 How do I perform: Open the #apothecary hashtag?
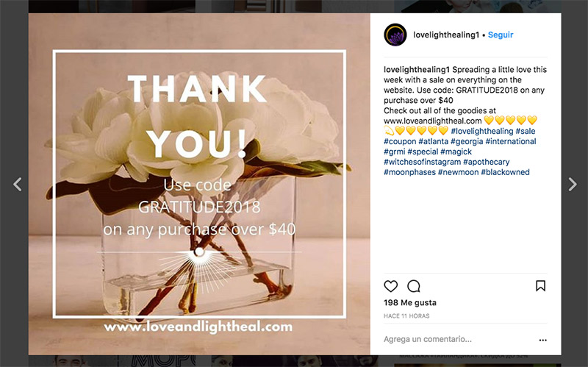point(486,162)
